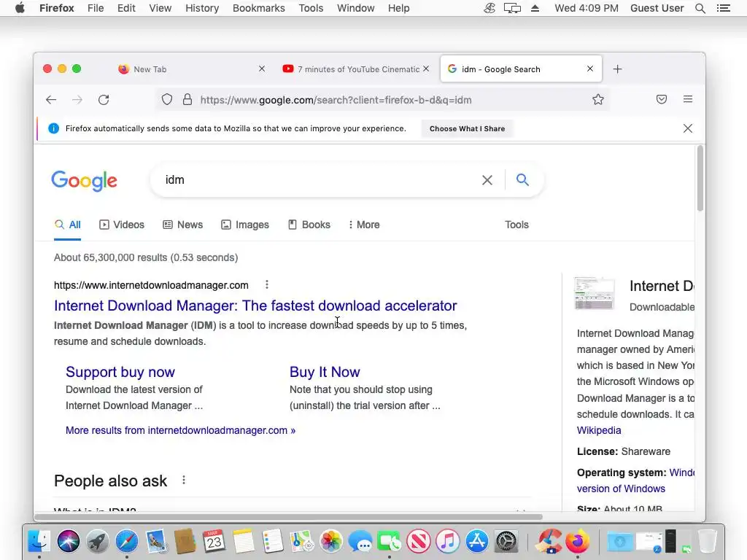The width and height of the screenshot is (747, 560).
Task: Open Launchpad from the dock
Action: pos(98,541)
